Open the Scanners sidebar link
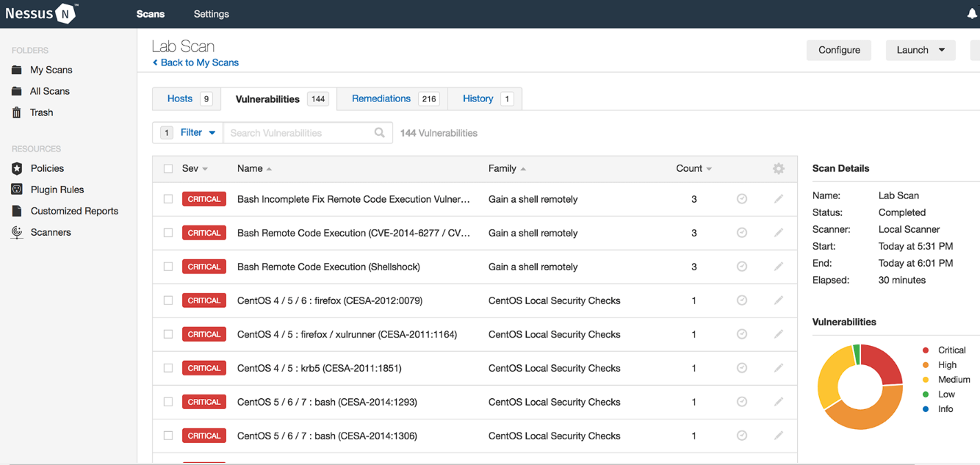Screen dimensions: 980x465 click(x=51, y=232)
